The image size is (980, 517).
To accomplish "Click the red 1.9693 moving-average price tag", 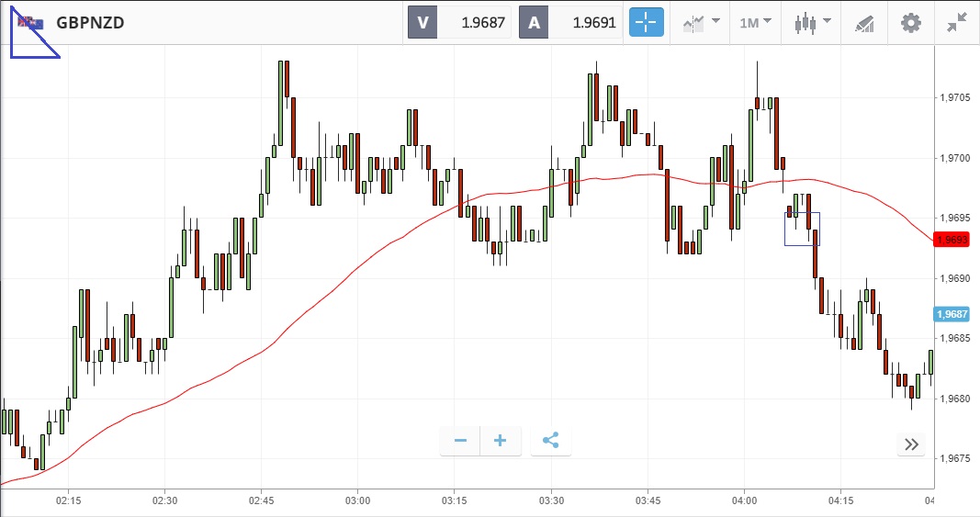I will [952, 240].
